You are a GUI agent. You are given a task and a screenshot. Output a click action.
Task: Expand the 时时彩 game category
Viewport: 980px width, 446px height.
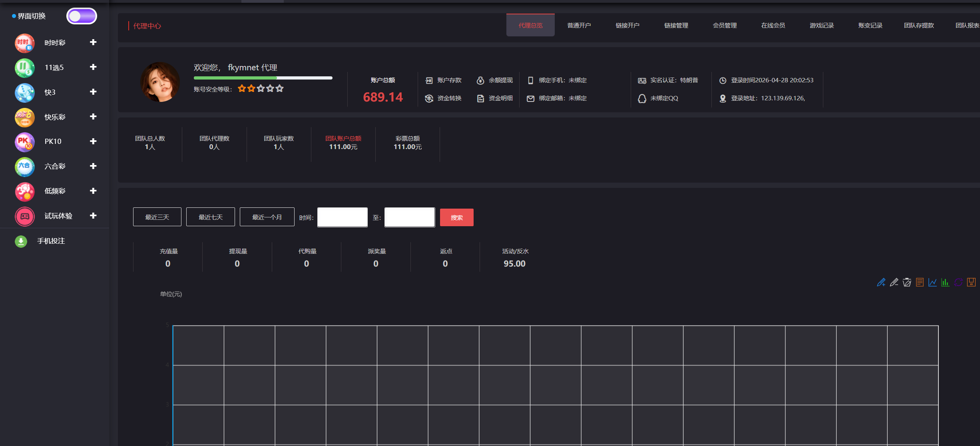pos(93,42)
